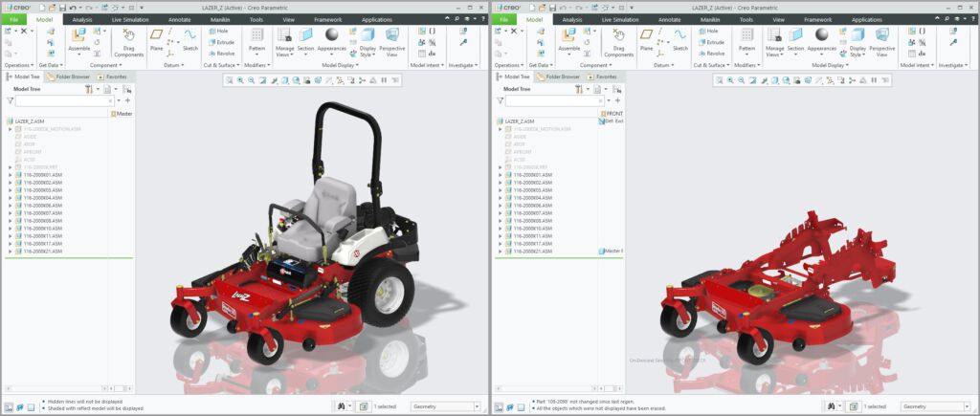The width and height of the screenshot is (980, 416).
Task: Click right window model tree search field
Action: click(x=554, y=100)
